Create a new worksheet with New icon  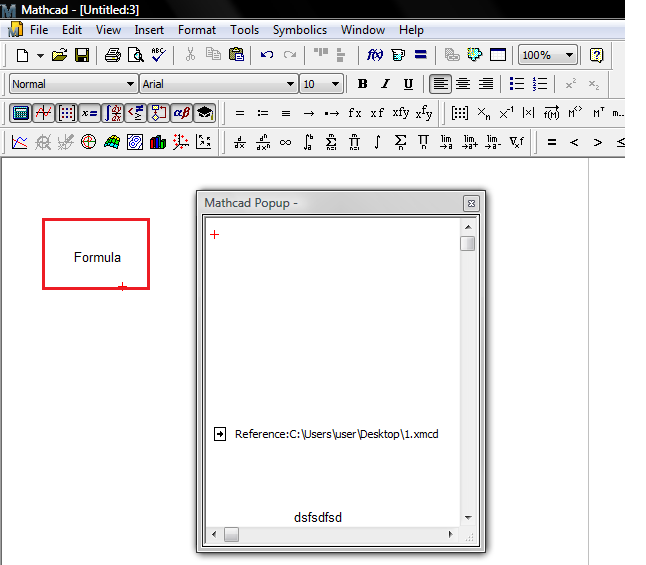(x=22, y=55)
